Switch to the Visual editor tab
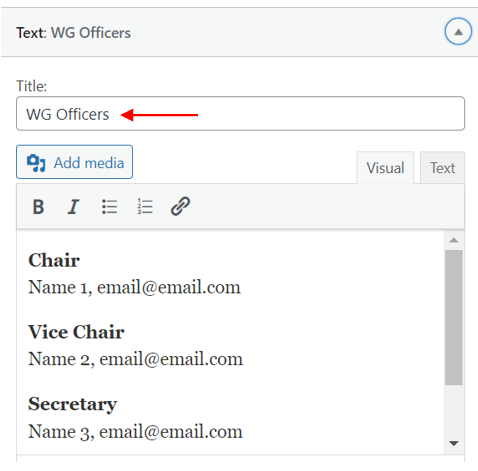The height and width of the screenshot is (471, 478). point(385,168)
